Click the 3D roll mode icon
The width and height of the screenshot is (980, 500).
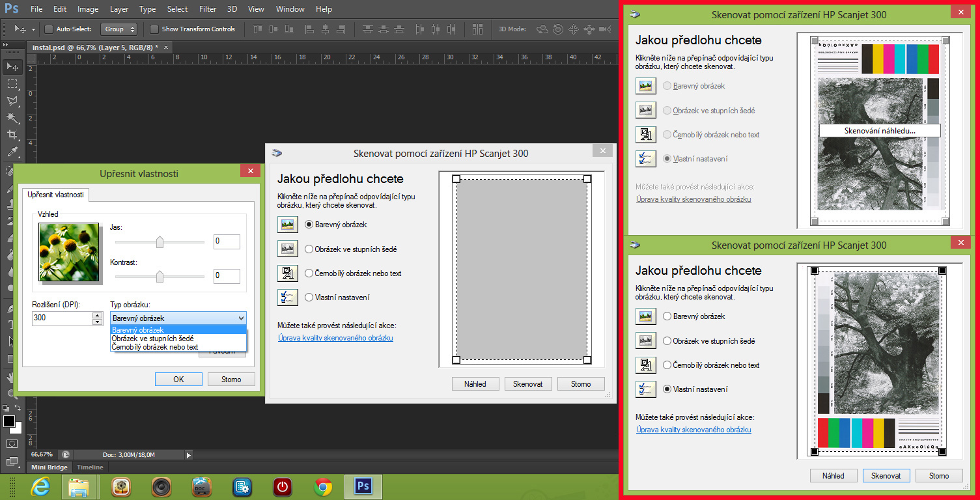[x=558, y=29]
